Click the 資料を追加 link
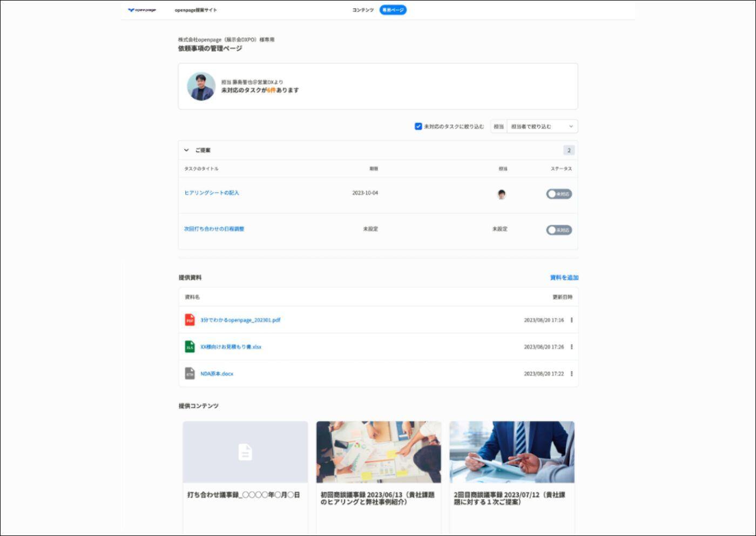This screenshot has height=536, width=756. pyautogui.click(x=564, y=278)
